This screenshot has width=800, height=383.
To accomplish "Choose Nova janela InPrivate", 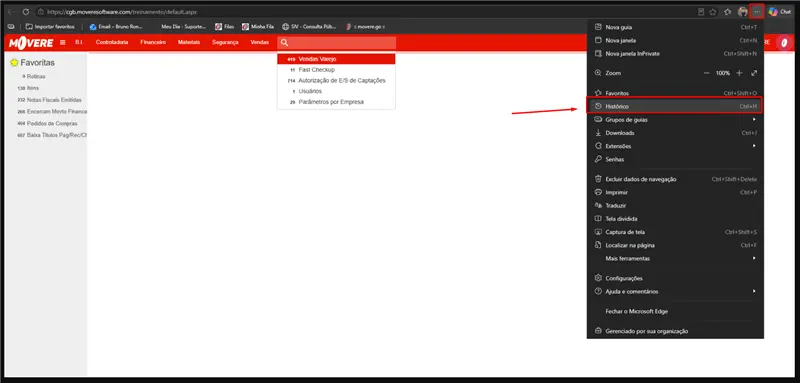I will (x=675, y=54).
